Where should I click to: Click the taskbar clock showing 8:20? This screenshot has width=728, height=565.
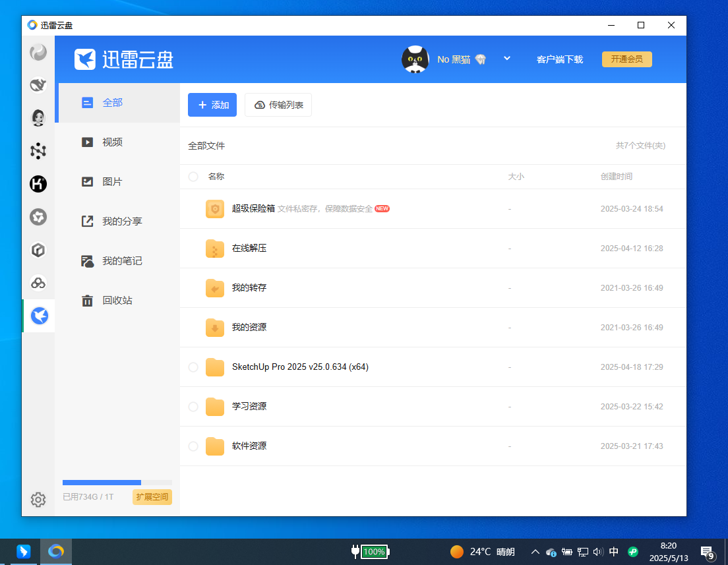669,552
